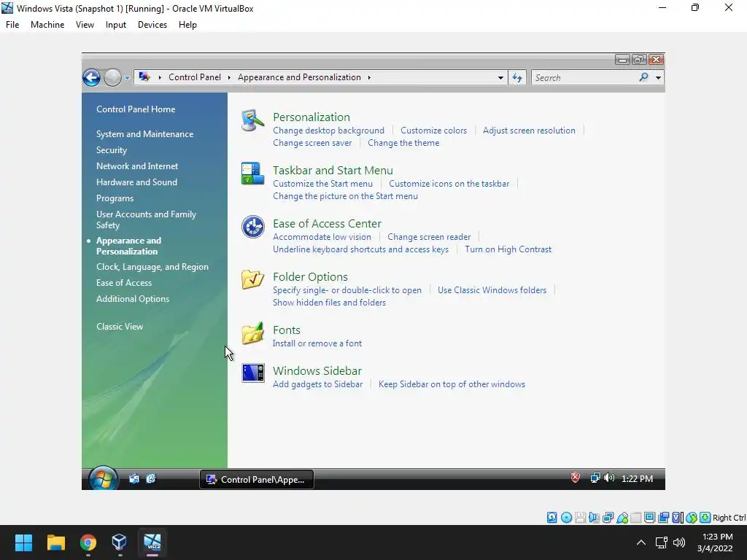Click Show Desktop quick launch icon
747x560 pixels.
(x=134, y=478)
